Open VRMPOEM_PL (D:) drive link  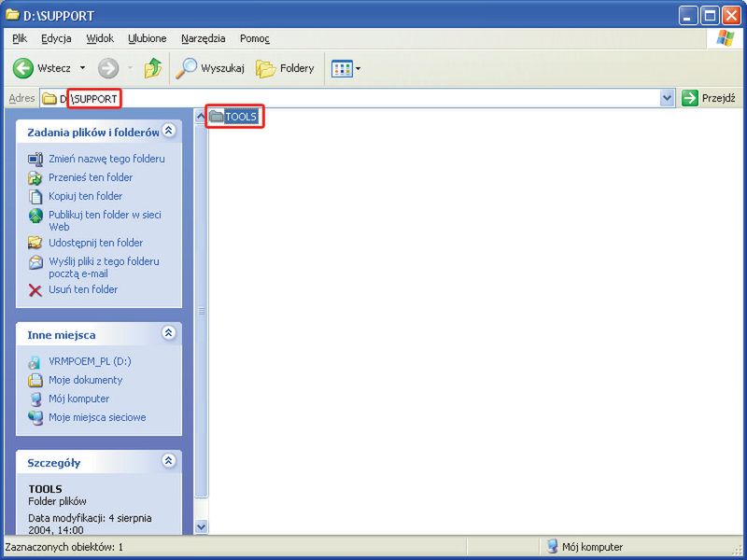90,361
